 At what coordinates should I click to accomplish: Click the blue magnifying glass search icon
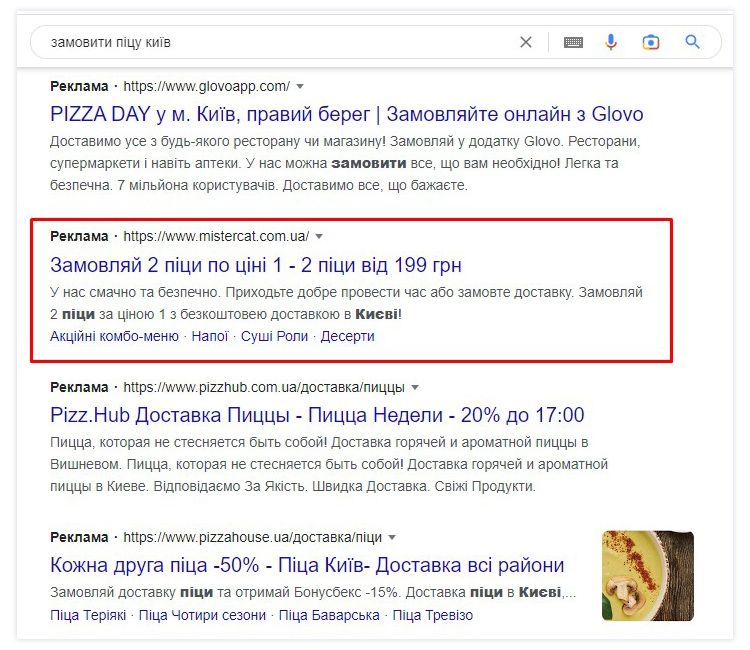pyautogui.click(x=692, y=42)
